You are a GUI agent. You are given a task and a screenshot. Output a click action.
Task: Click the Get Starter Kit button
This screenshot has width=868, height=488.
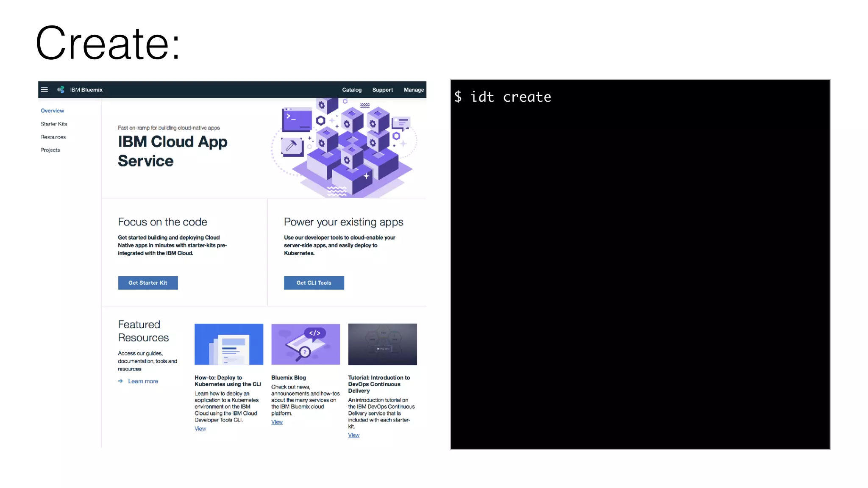tap(148, 283)
